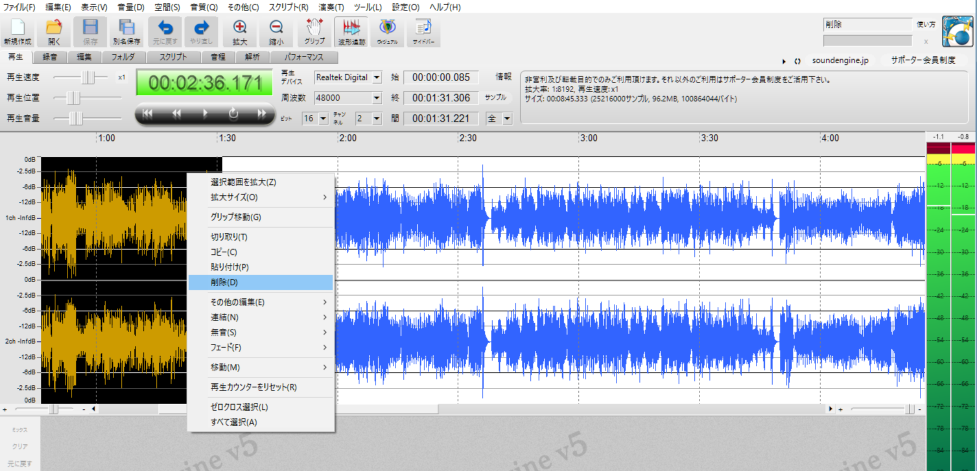Open the 周波数 48000 frequency dropdown
Image resolution: width=977 pixels, height=471 pixels.
point(376,98)
